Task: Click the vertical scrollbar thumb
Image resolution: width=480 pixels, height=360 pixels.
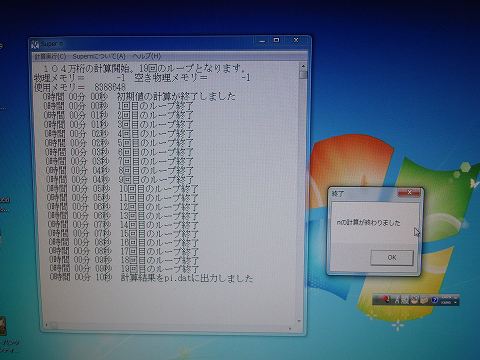Action: click(x=303, y=74)
